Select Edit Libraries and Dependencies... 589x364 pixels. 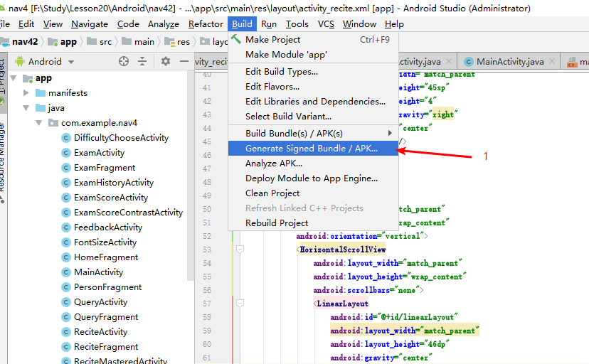[x=313, y=102]
